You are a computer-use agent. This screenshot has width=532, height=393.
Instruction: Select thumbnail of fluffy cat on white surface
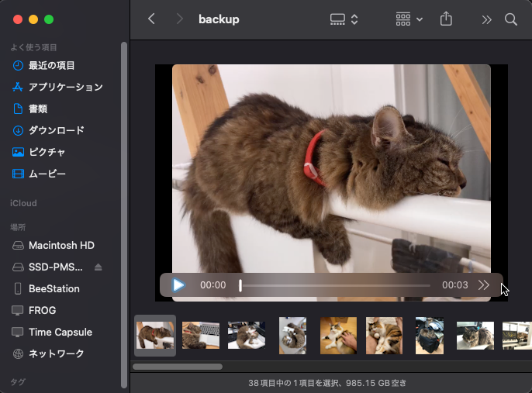point(475,336)
